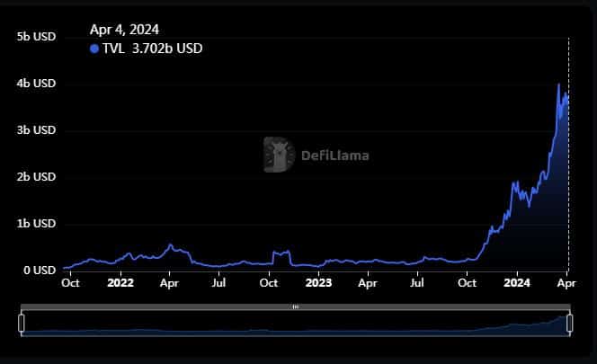Click the chart peak near 4b USD
Viewport: 597px width, 364px height.
tap(559, 84)
